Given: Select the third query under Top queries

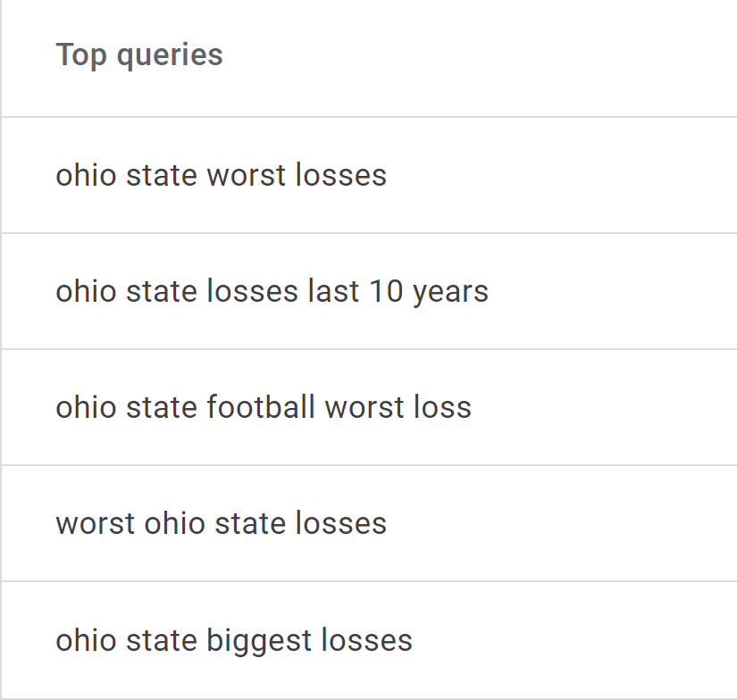Looking at the screenshot, I should [264, 407].
